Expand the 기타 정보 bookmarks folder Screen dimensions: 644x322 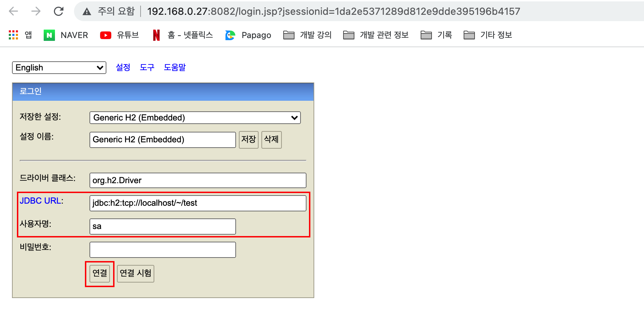coord(488,35)
